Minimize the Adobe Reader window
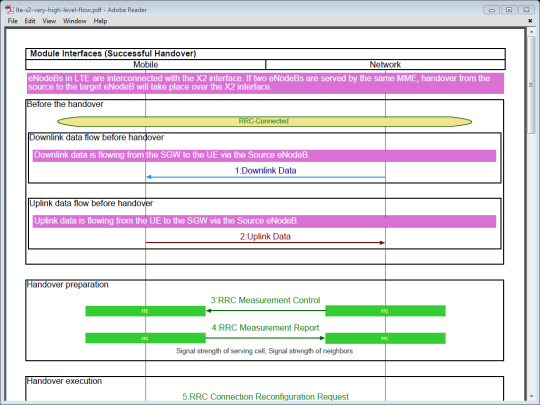 click(x=491, y=10)
